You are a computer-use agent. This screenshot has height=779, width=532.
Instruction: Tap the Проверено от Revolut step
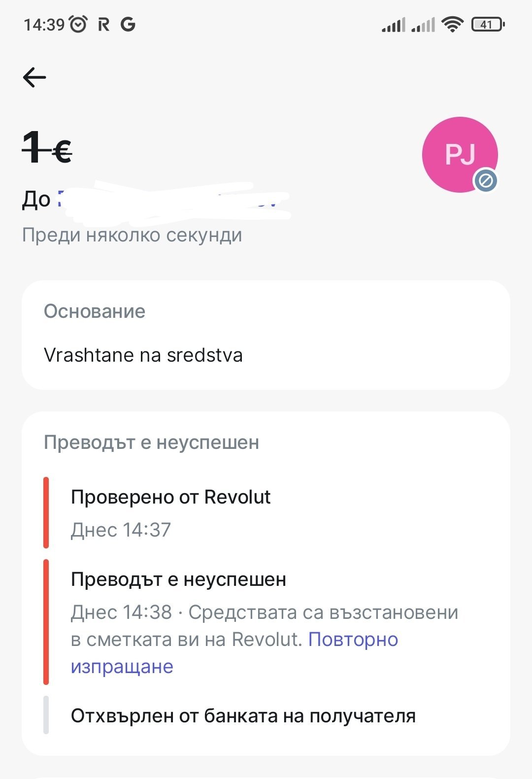(x=170, y=497)
